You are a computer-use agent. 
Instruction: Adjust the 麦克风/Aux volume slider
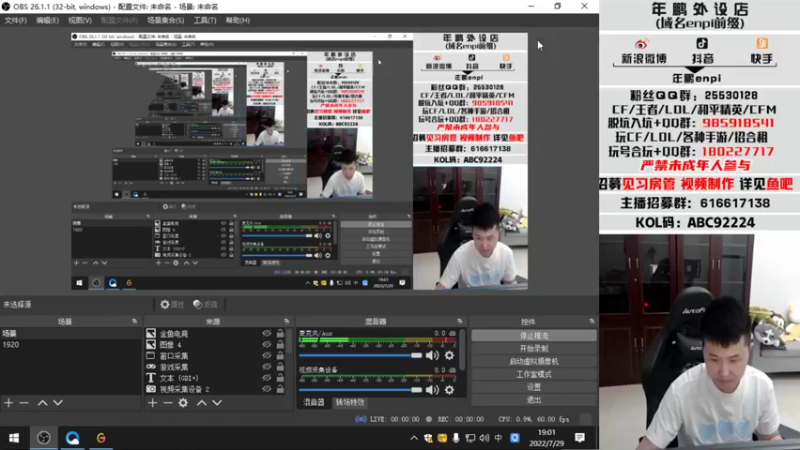click(x=361, y=355)
